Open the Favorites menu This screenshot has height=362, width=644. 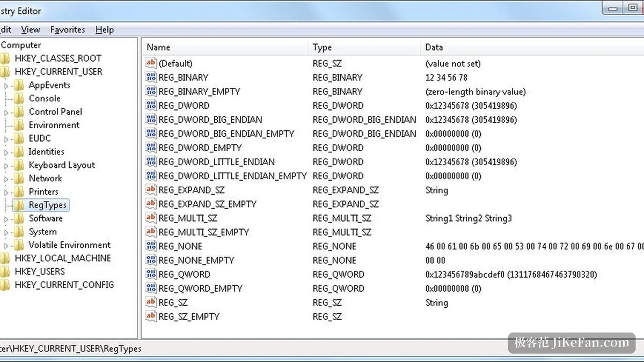click(68, 29)
